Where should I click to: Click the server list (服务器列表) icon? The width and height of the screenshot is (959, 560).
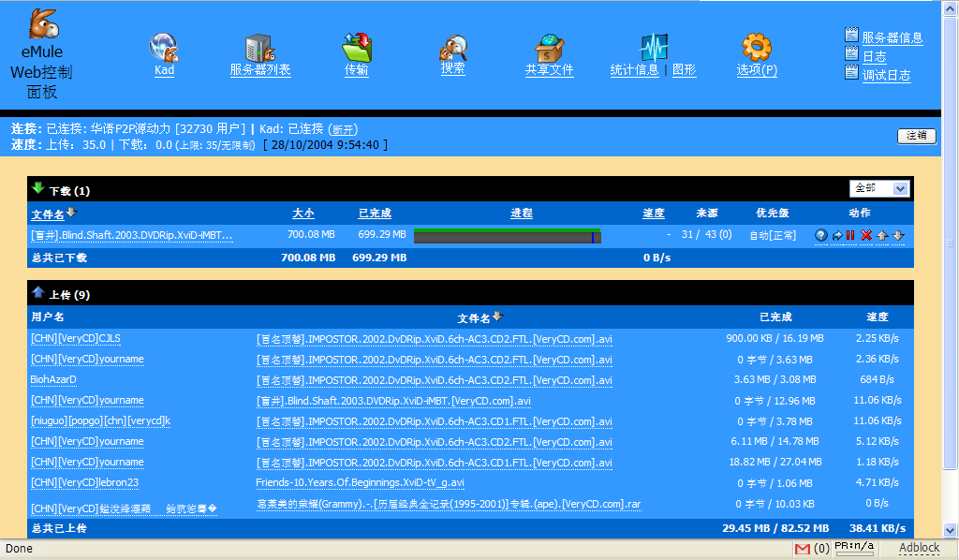(x=259, y=48)
